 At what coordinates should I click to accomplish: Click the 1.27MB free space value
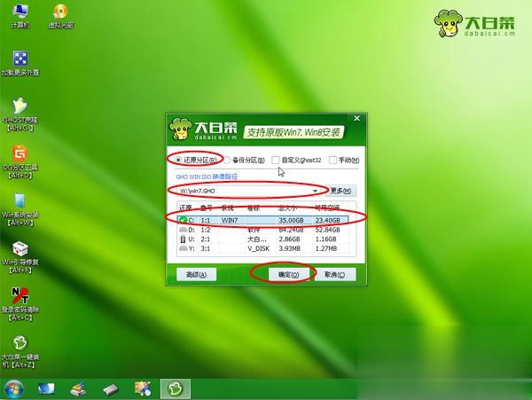(x=326, y=248)
